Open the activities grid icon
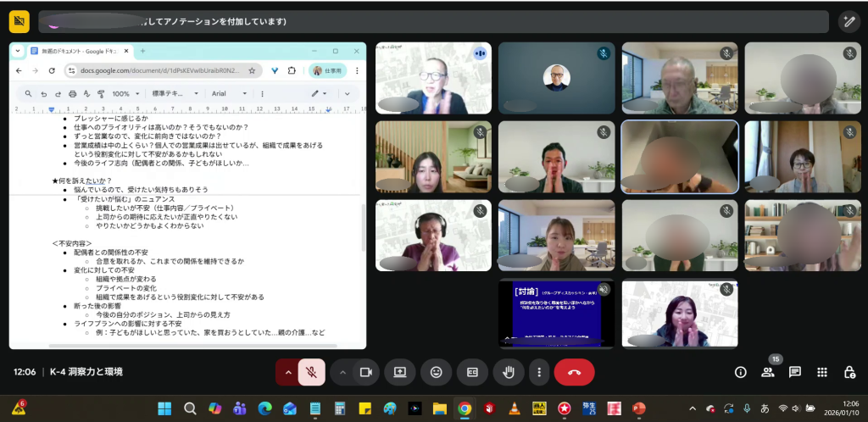This screenshot has width=868, height=422. 822,372
